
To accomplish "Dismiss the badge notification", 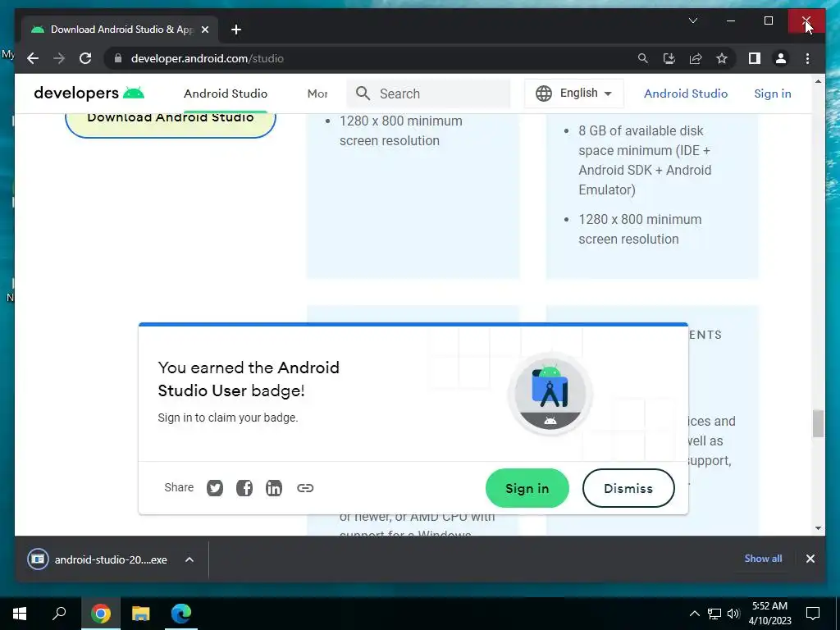I will pos(628,488).
